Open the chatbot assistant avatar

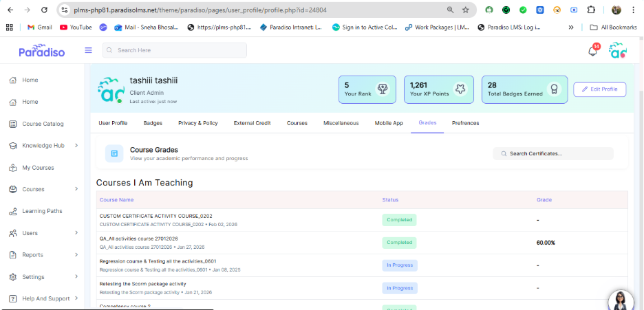point(621,300)
